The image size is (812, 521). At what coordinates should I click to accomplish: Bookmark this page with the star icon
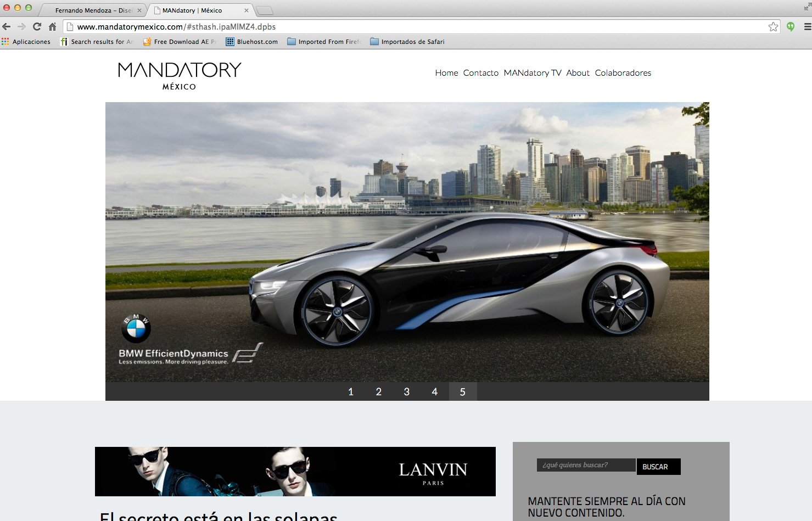coord(773,26)
